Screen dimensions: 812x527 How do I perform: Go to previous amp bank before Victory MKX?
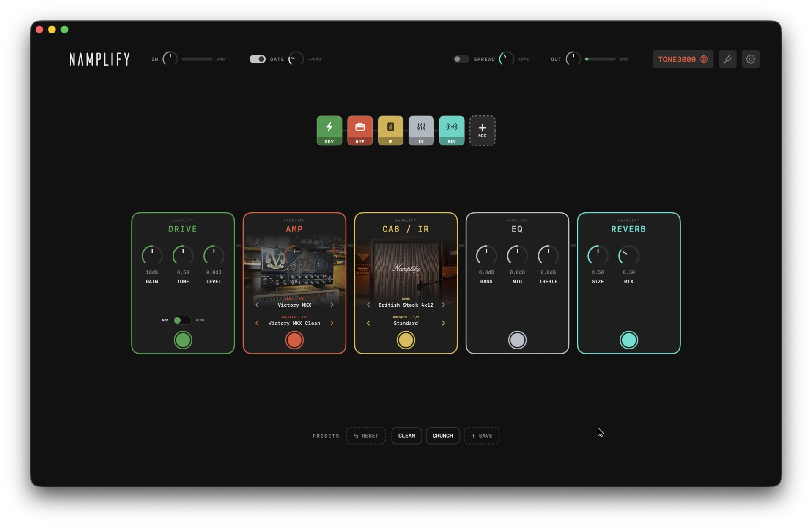(x=257, y=305)
